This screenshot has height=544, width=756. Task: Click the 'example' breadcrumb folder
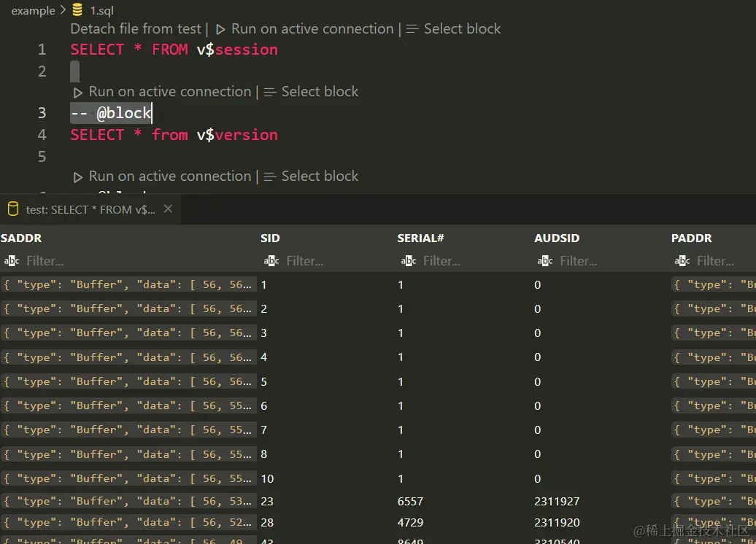(33, 11)
